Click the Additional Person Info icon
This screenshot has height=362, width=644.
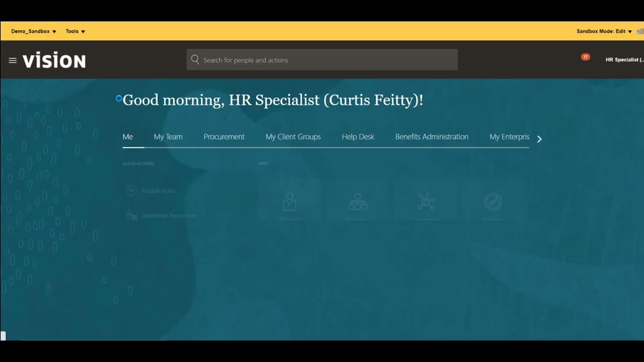131,215
